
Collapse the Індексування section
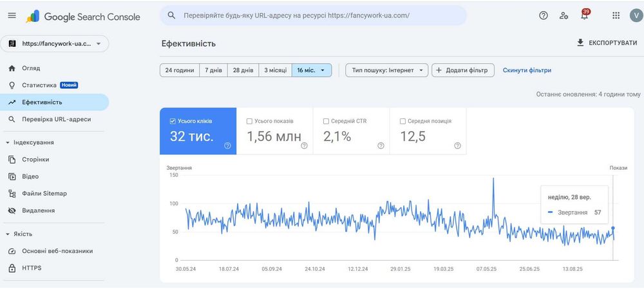[7, 142]
